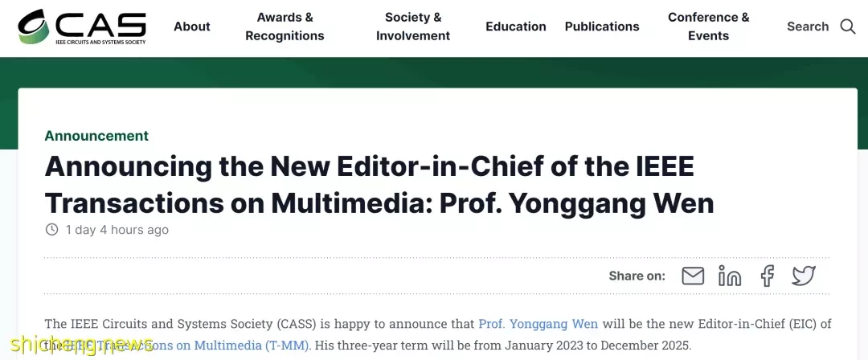Viewport: 868px width, 360px height.
Task: Click the clock icon beside post time
Action: (x=51, y=229)
